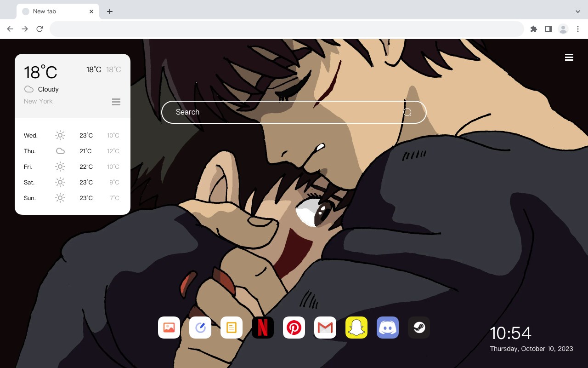Select the New tab browser tab
The image size is (588, 368).
point(58,11)
